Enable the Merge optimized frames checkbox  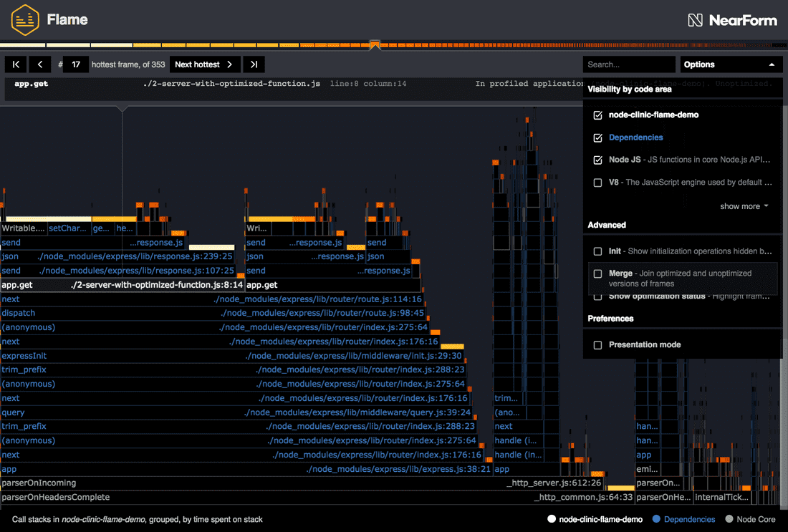coord(597,274)
